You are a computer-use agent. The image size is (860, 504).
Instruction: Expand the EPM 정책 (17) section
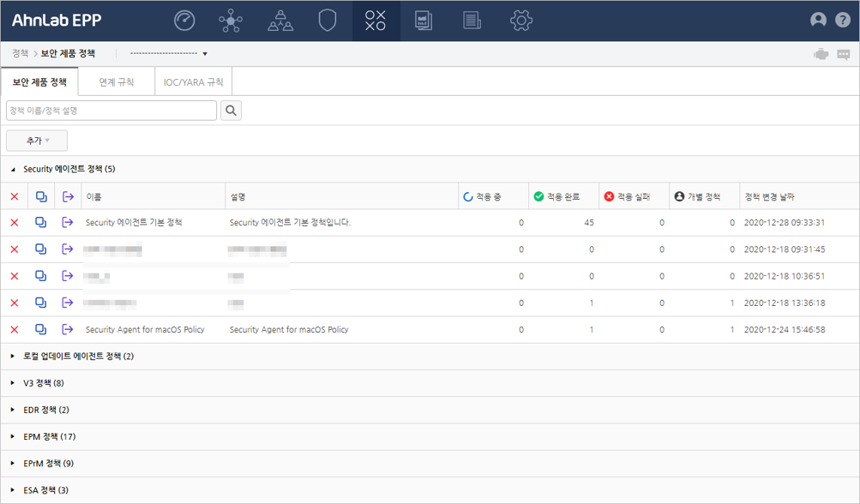[x=13, y=436]
